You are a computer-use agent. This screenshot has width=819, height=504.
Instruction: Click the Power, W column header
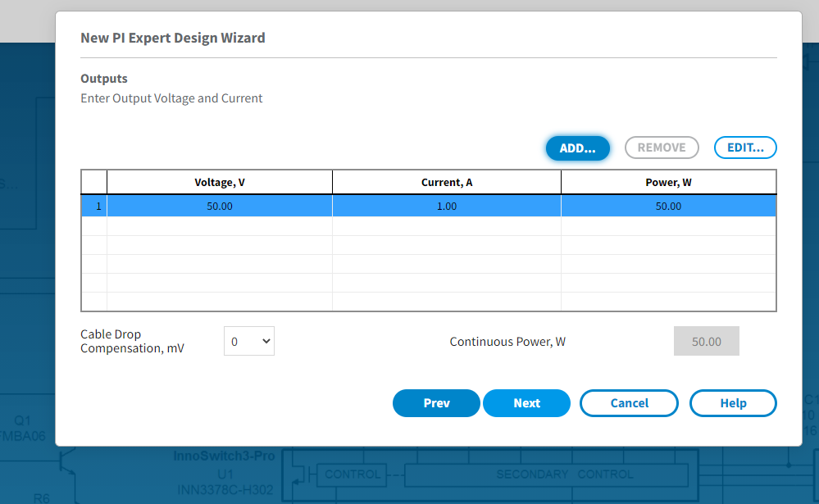click(x=669, y=182)
